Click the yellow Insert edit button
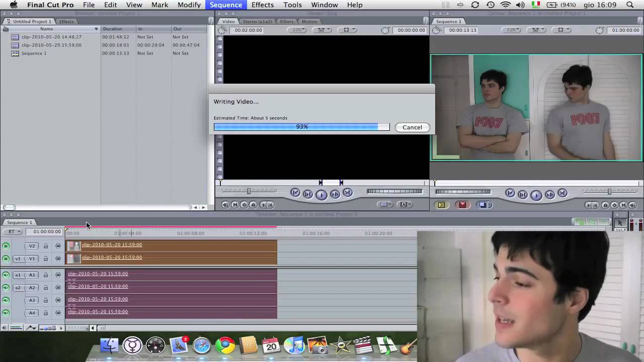The width and height of the screenshot is (644, 362). (441, 205)
